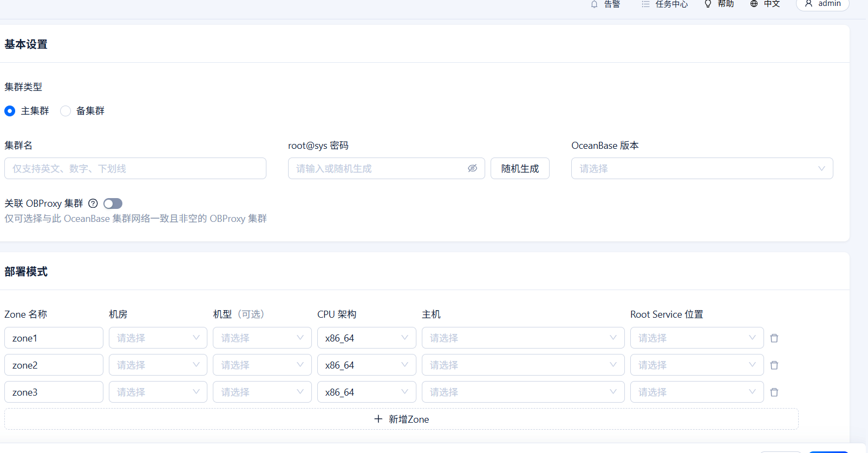The width and height of the screenshot is (868, 453).
Task: Click the language globe icon
Action: 754,4
